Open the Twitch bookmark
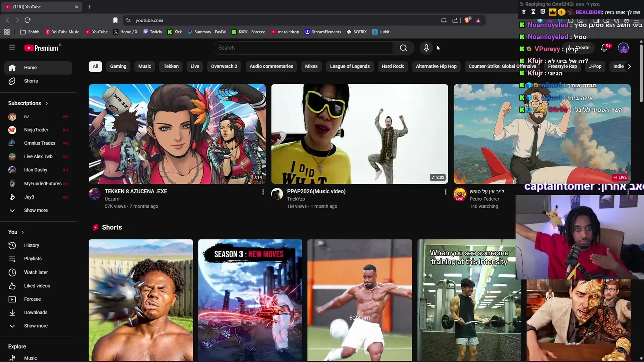 [152, 32]
